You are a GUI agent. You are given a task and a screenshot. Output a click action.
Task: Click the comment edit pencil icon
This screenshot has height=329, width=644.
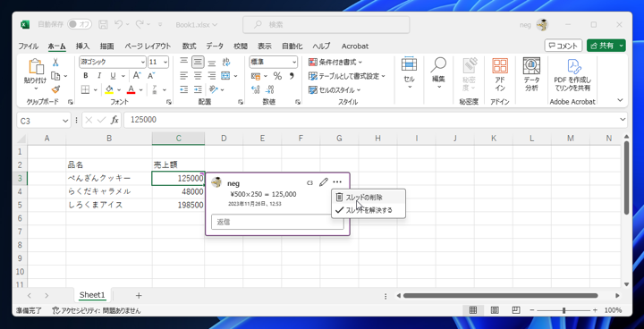point(324,182)
